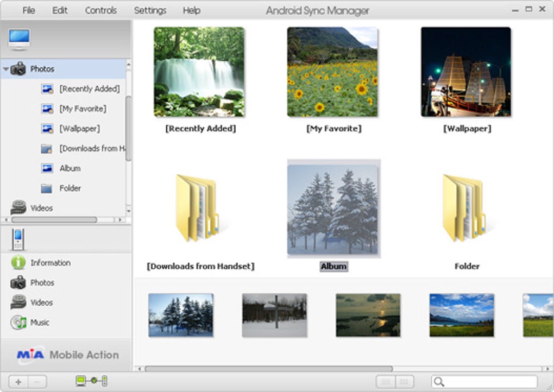Viewport: 554px width, 392px height.
Task: Select the blue sky meadow photo in strip
Action: click(x=462, y=315)
